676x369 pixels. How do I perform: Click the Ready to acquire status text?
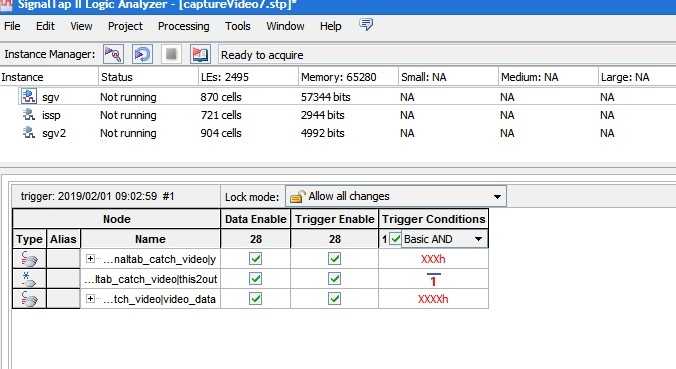click(x=262, y=55)
